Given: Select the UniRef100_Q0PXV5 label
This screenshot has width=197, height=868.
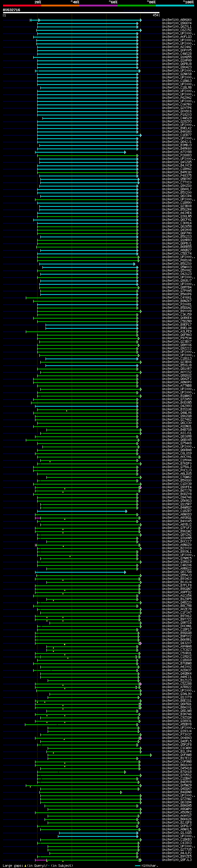Looking at the screenshot, I should (177, 50).
